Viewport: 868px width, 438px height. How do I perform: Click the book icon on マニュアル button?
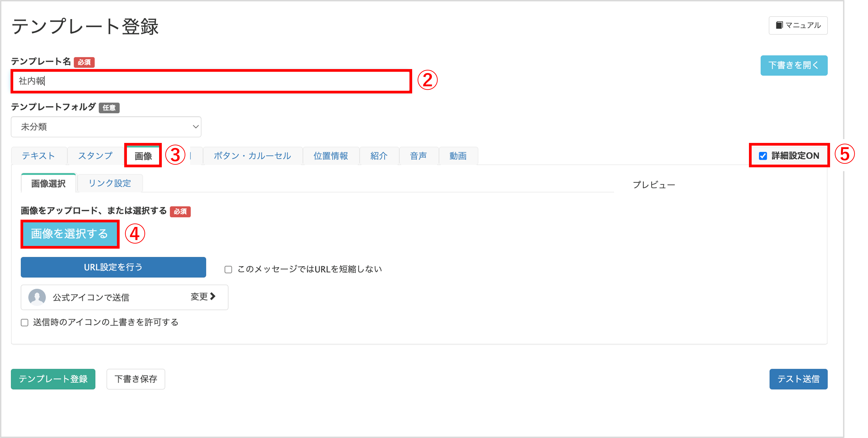click(x=779, y=25)
